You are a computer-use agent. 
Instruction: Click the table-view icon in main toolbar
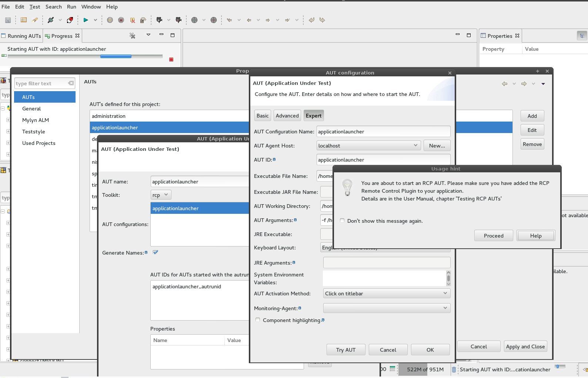tap(24, 20)
